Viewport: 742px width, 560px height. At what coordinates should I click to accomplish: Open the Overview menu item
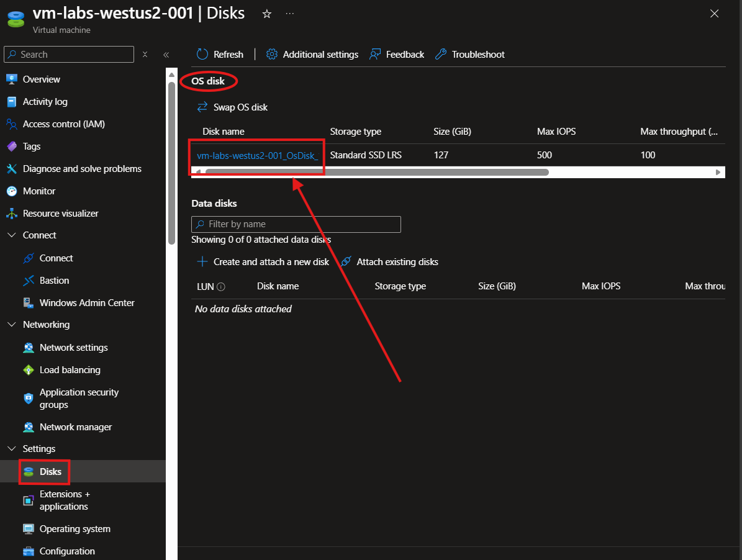(x=41, y=79)
